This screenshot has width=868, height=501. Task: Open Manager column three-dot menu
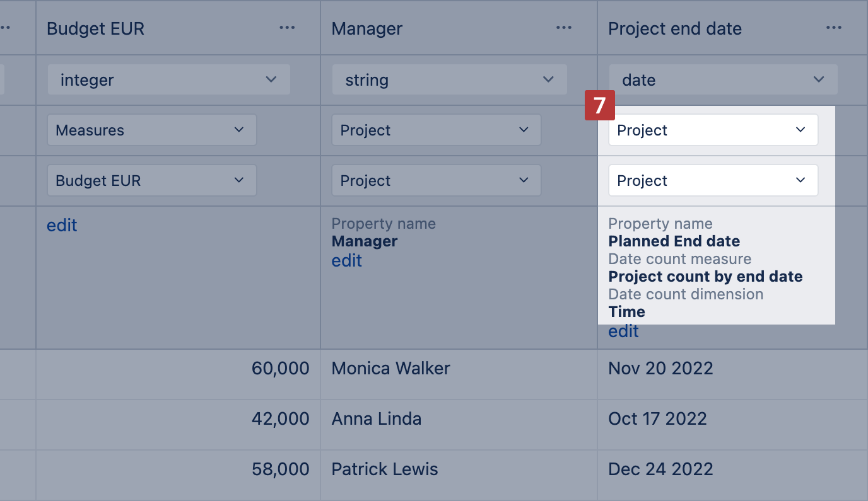[x=563, y=28]
